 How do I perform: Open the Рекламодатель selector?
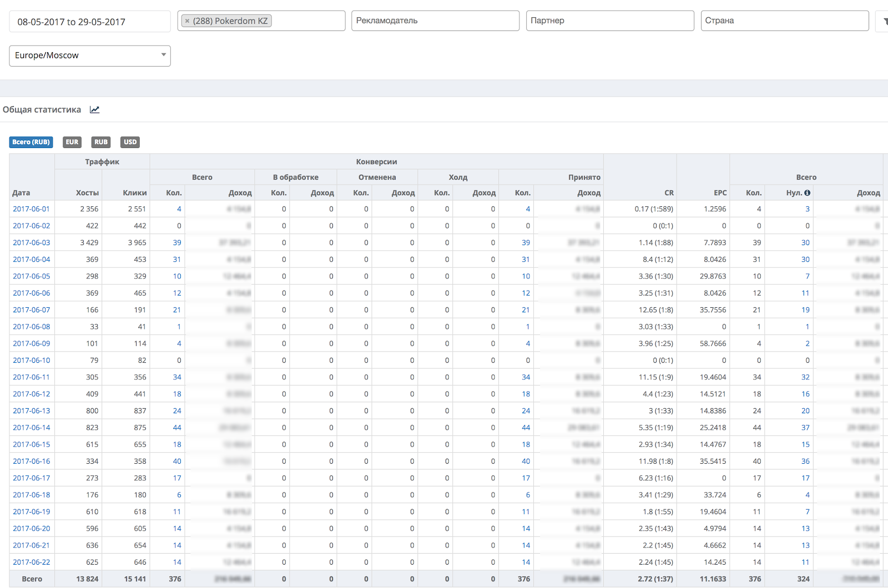[435, 21]
